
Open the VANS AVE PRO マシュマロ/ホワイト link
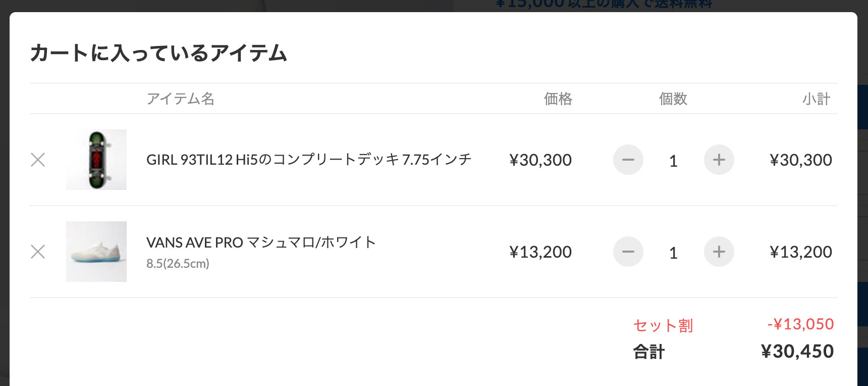pos(261,243)
